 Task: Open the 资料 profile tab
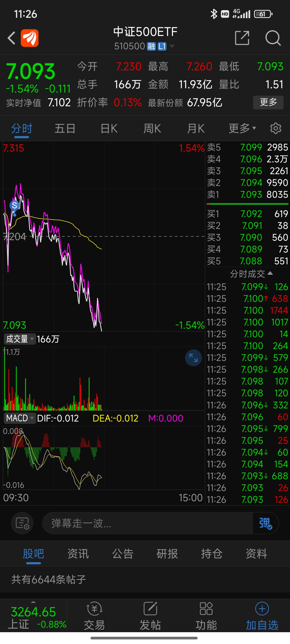pyautogui.click(x=256, y=554)
